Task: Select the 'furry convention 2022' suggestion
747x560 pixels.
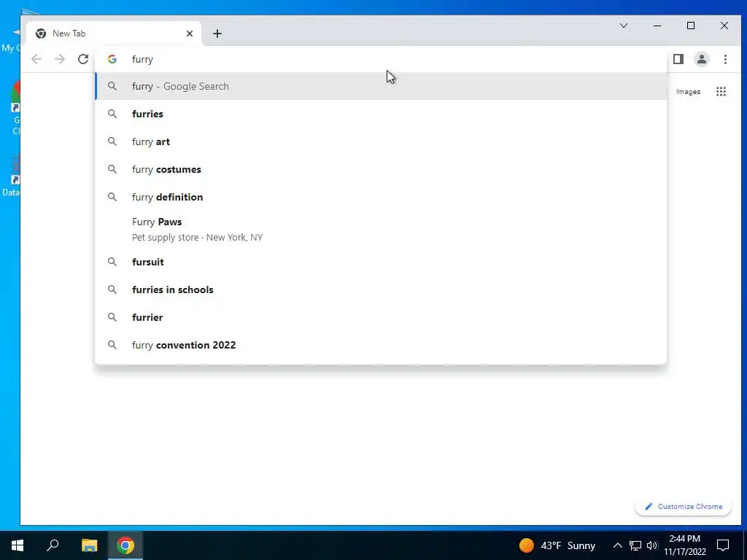Action: click(381, 345)
